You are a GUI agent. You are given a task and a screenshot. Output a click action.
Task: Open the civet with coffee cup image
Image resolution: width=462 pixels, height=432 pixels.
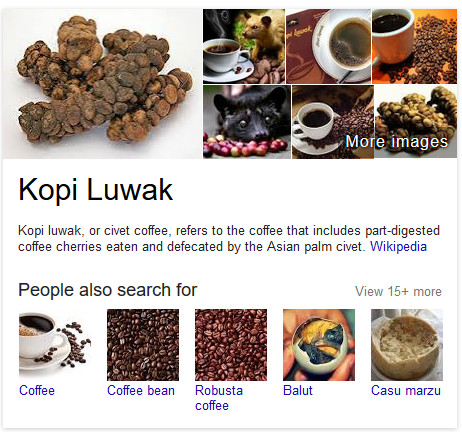(x=244, y=46)
